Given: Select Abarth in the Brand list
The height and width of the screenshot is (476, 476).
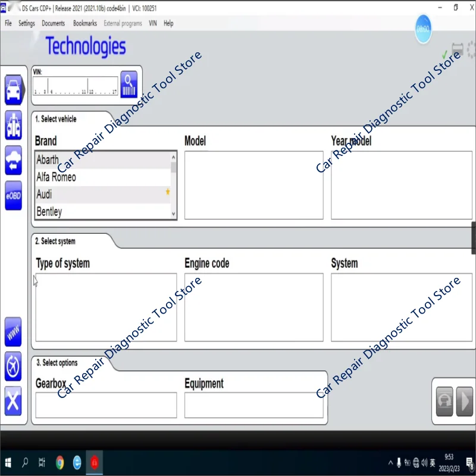Looking at the screenshot, I should point(103,159).
